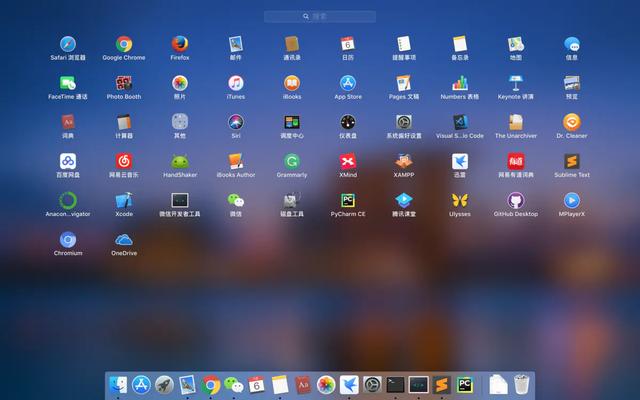Launch HandShaker app
This screenshot has width=640, height=400.
tap(180, 162)
